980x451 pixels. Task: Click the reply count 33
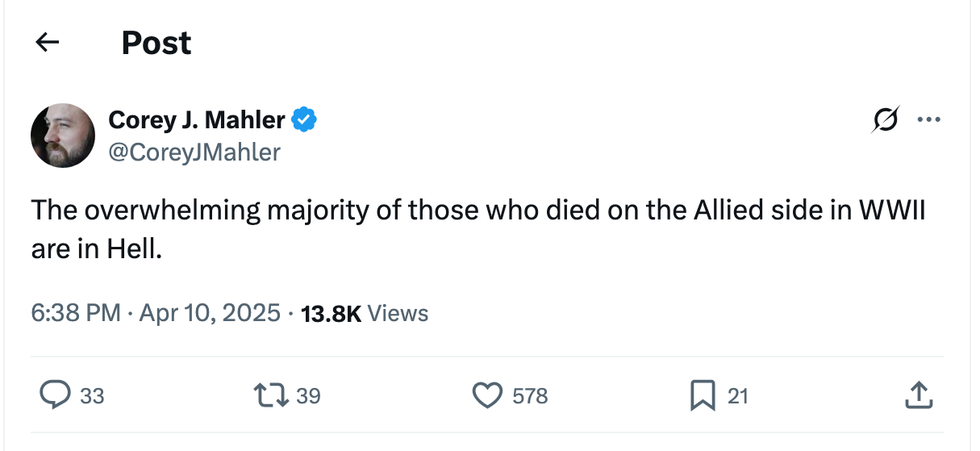[x=92, y=396]
